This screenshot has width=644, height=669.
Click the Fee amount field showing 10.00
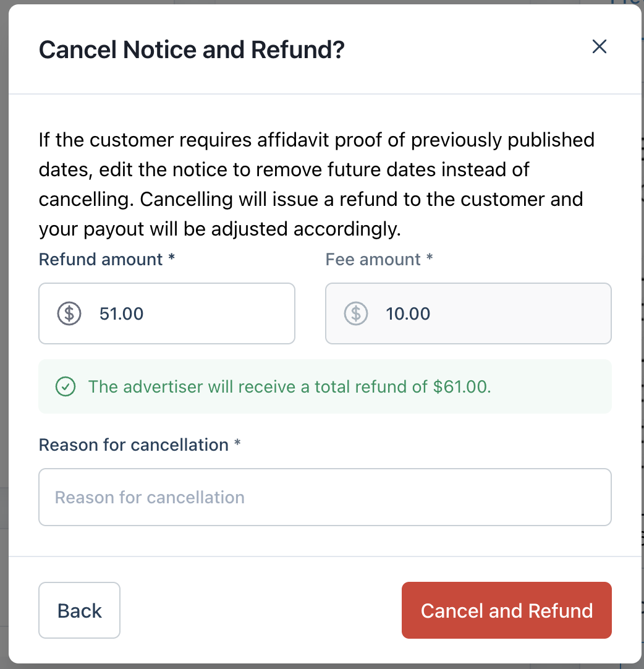pyautogui.click(x=482, y=313)
